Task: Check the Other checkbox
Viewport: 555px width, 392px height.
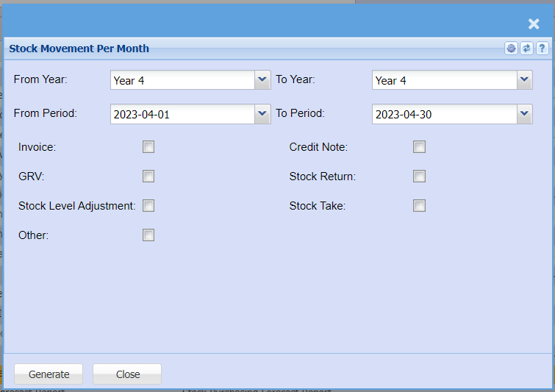Action: coord(148,235)
